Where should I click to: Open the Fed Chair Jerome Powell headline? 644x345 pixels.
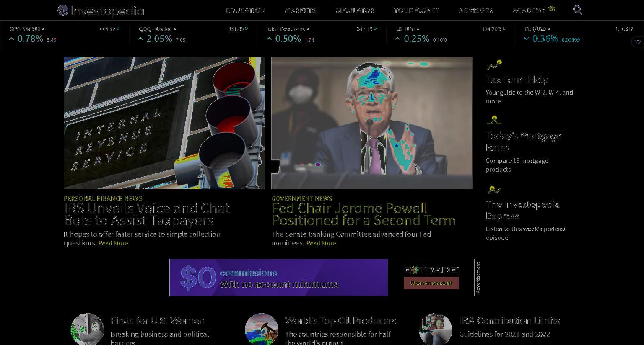[364, 214]
